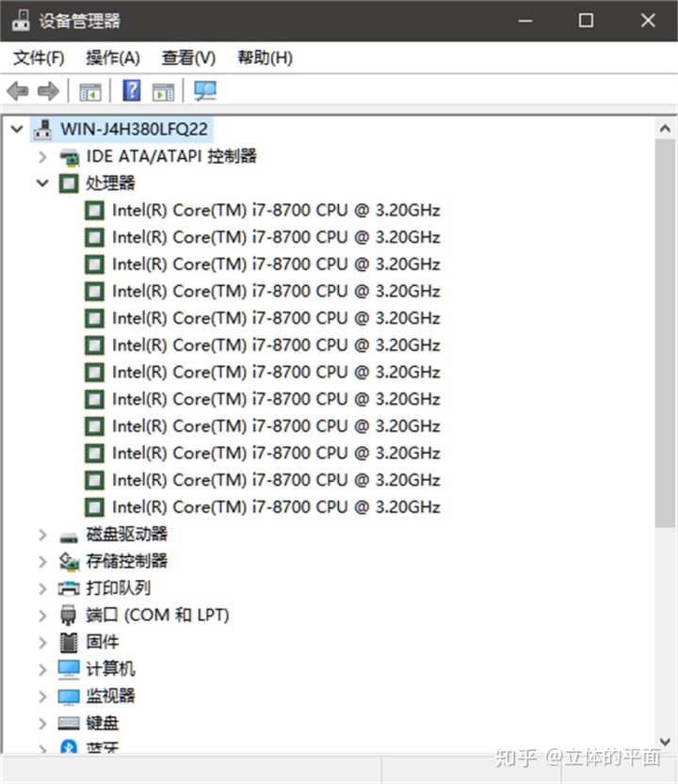The width and height of the screenshot is (678, 784).
Task: Select the 端口 (COM 和 LPT) label
Action: [157, 616]
